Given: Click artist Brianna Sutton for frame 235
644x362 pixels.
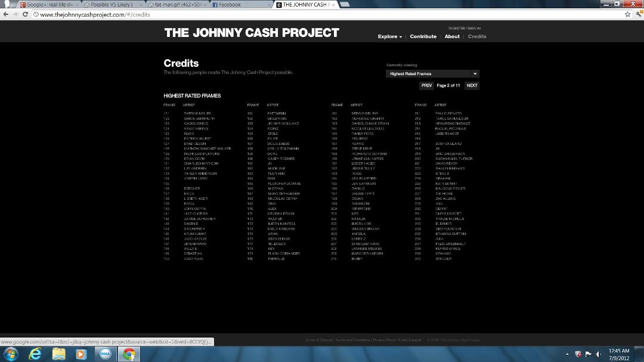Looking at the screenshot, I should [451, 234].
